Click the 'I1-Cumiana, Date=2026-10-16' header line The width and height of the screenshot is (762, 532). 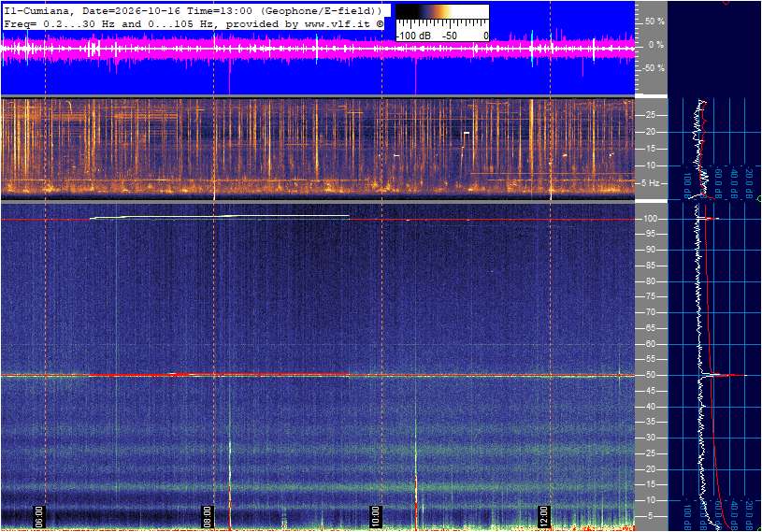[194, 10]
